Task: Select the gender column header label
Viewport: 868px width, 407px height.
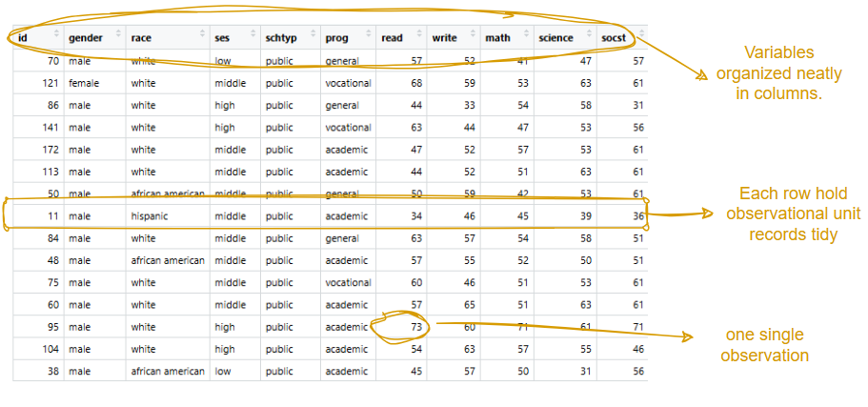Action: coord(86,38)
